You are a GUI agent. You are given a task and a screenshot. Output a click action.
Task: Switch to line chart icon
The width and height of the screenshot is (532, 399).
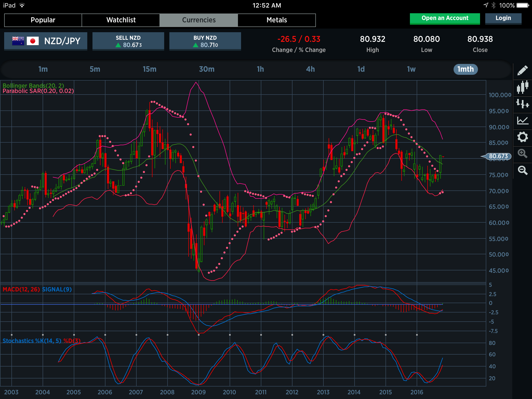pos(522,120)
